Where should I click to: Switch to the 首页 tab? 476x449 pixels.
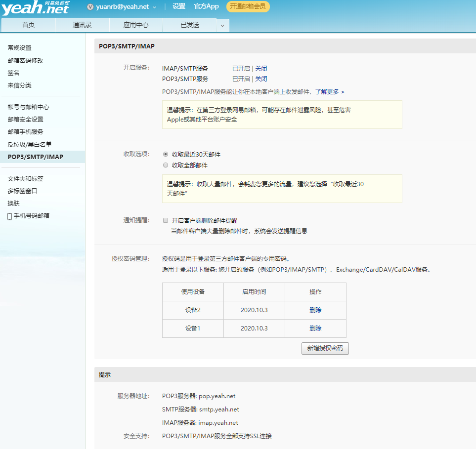[28, 25]
